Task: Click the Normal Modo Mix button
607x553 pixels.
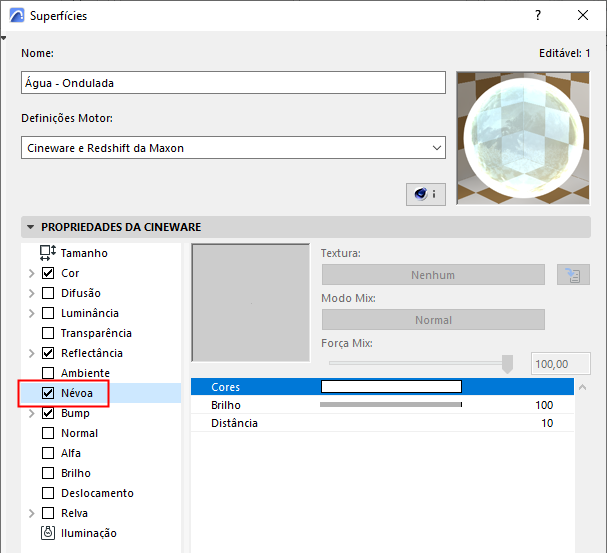Action: (433, 320)
